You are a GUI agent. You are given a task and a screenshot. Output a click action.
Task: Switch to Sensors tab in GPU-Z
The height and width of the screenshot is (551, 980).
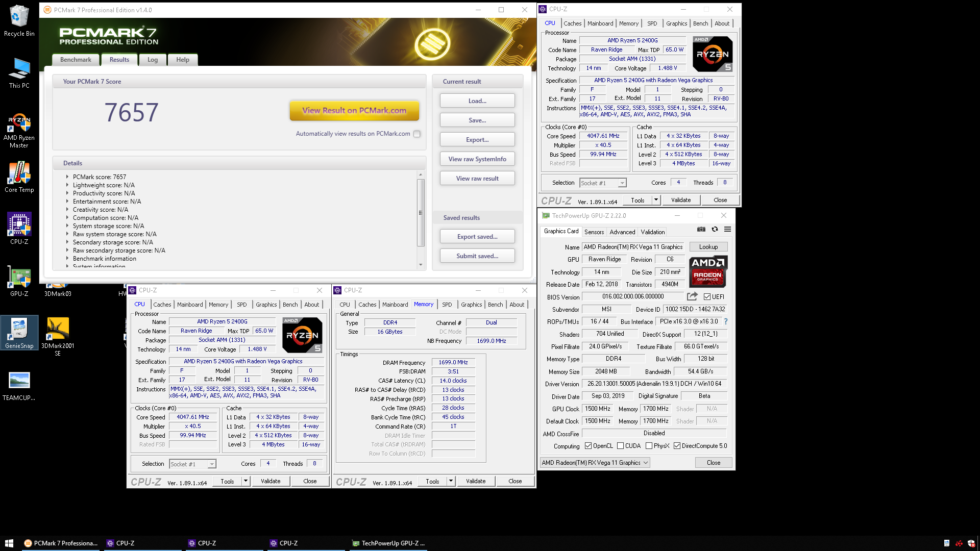[x=594, y=232]
